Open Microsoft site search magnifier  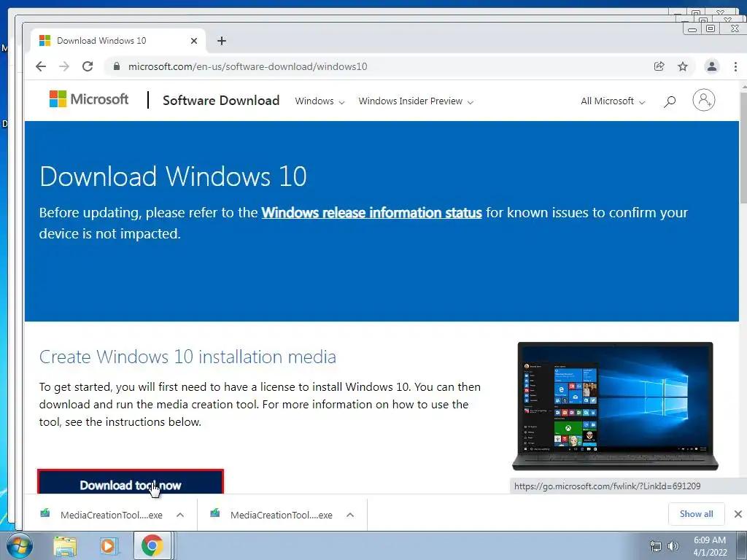click(x=670, y=101)
